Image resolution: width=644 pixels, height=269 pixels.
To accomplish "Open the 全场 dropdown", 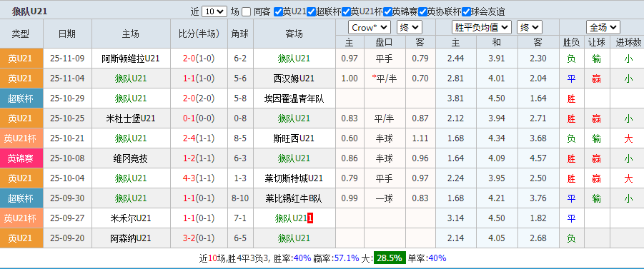I will point(603,28).
